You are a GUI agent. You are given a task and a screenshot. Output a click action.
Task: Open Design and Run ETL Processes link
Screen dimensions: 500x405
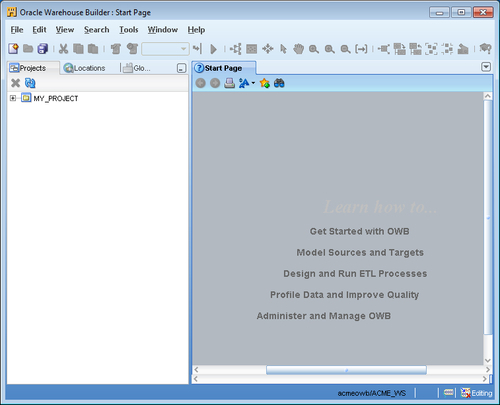[x=355, y=274]
